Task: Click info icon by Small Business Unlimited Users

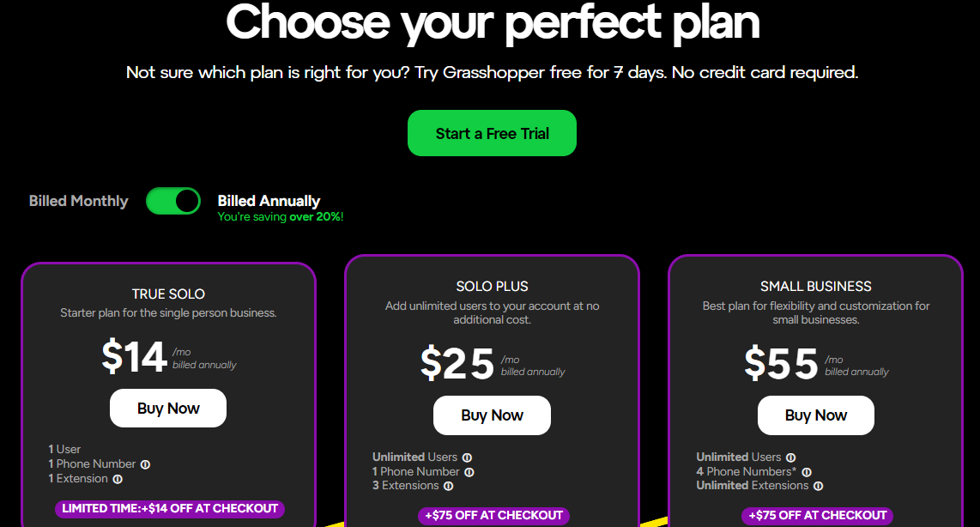Action: pyautogui.click(x=790, y=457)
